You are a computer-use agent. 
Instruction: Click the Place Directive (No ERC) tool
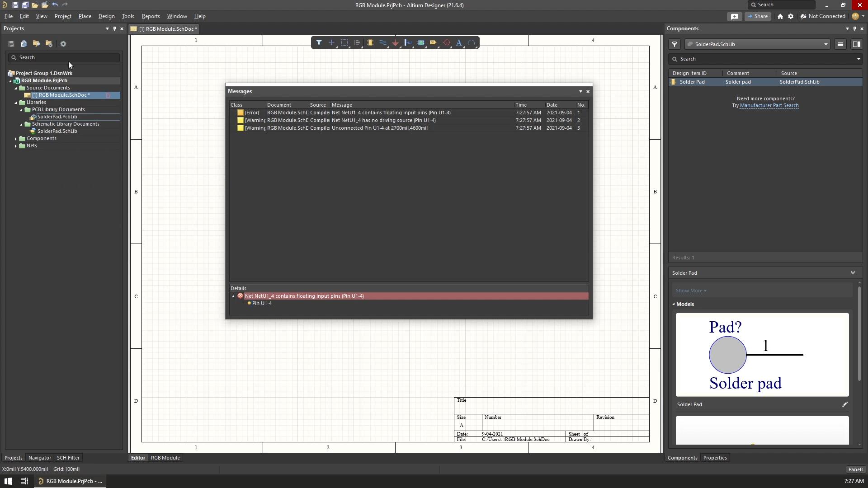[x=446, y=42]
